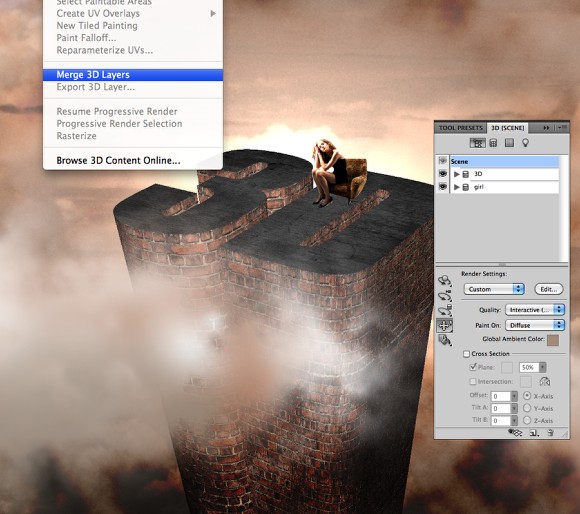Choose New Tiled Painting menu item

point(133,26)
